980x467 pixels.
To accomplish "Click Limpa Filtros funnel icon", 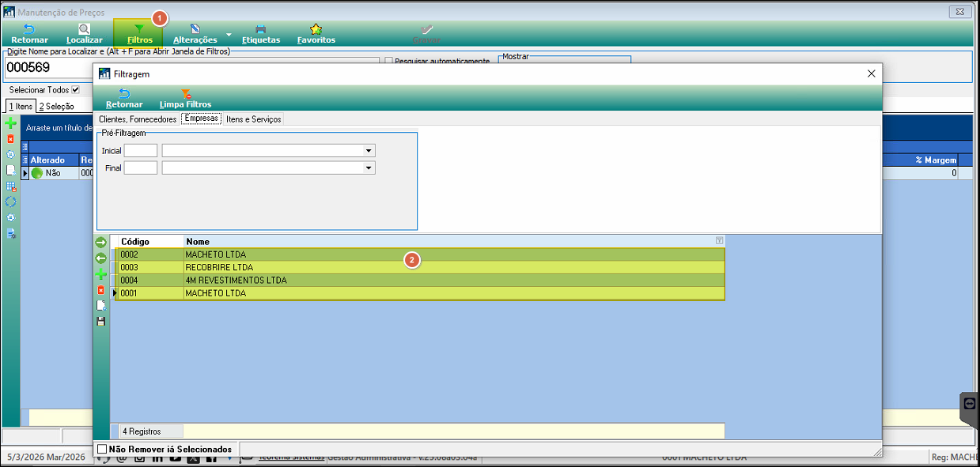I will point(185,94).
